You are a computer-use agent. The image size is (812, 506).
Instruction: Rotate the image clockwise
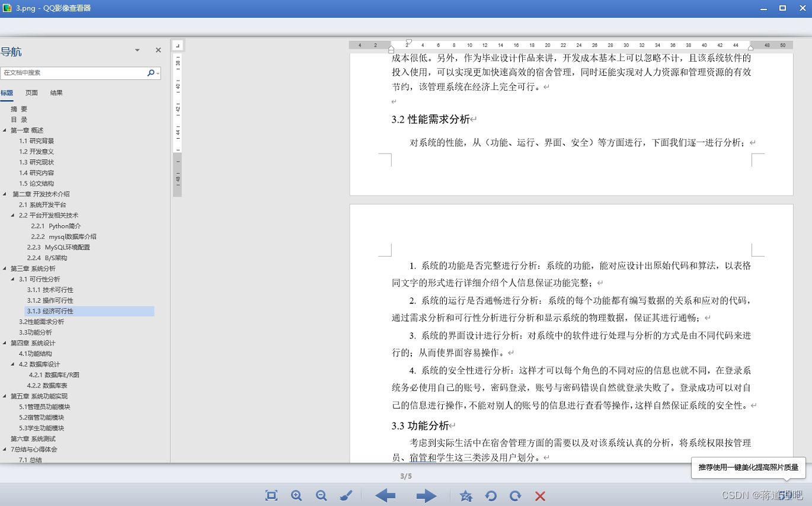pyautogui.click(x=516, y=496)
